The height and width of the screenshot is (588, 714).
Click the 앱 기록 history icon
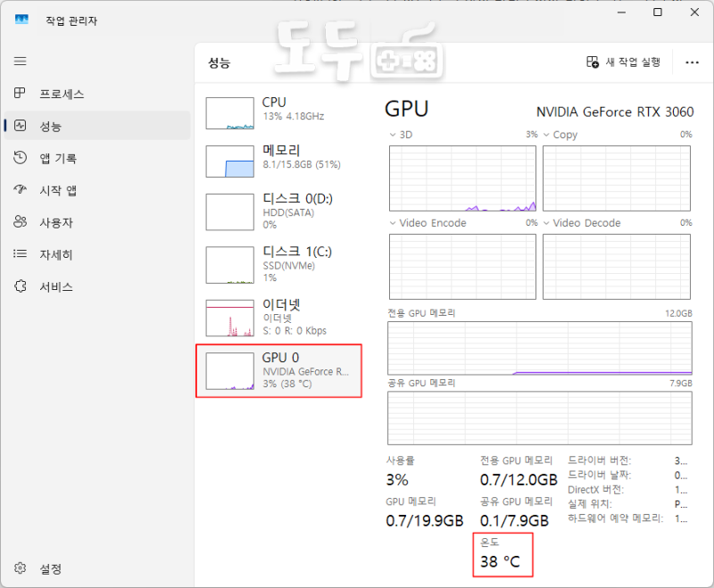(20, 158)
